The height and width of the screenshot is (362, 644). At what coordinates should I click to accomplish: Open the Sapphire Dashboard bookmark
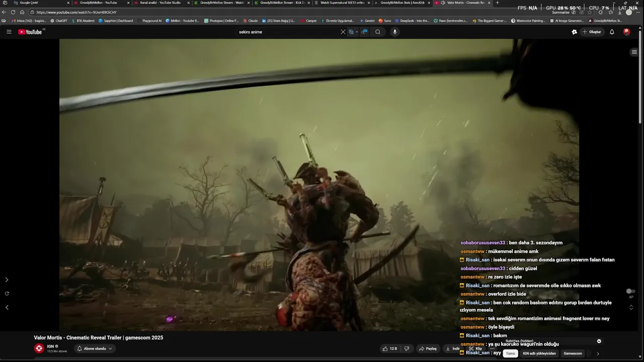[116, 21]
